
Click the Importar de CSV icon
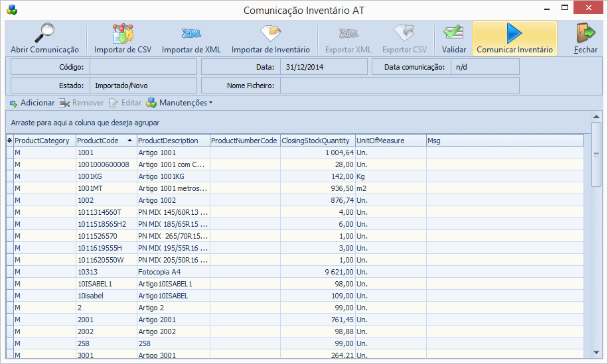click(123, 33)
